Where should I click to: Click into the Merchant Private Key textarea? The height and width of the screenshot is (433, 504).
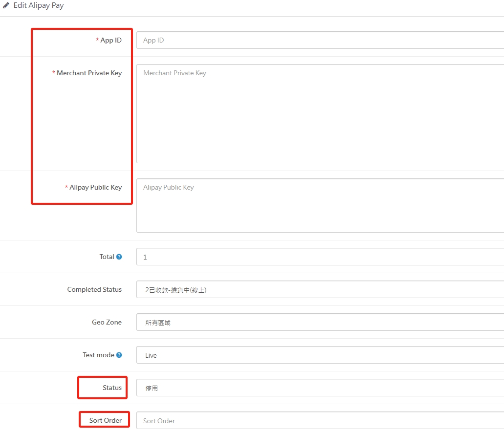pos(320,114)
